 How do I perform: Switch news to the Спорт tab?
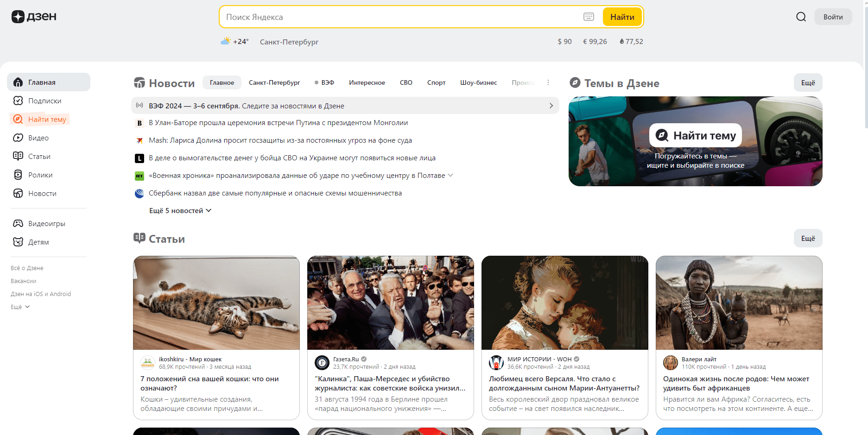point(436,82)
